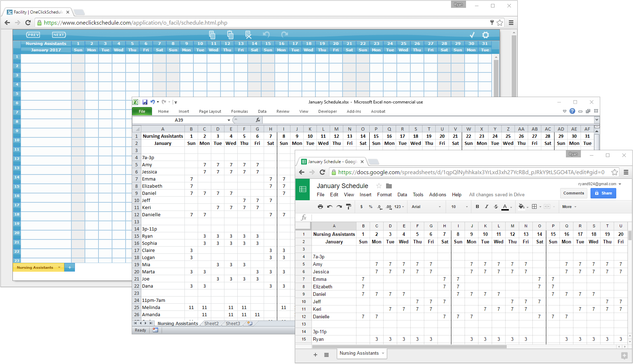
Task: Click the clear/delete sheet icon in OneClickSchedule
Action: [x=248, y=35]
